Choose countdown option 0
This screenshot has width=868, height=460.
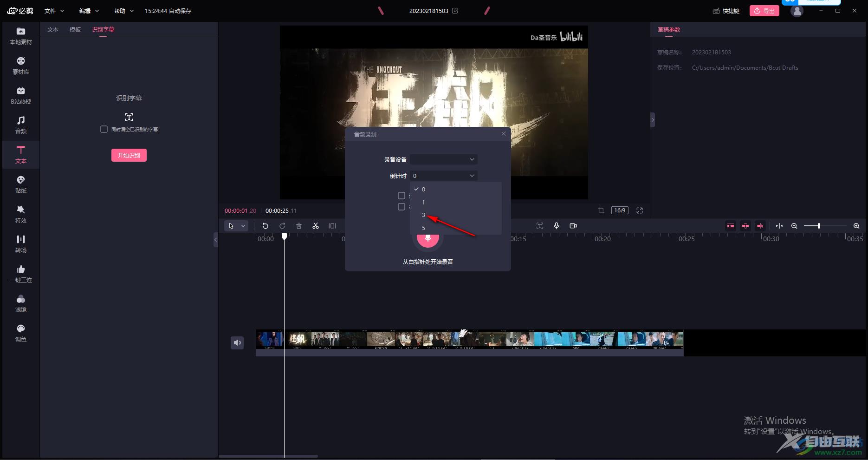(x=456, y=189)
